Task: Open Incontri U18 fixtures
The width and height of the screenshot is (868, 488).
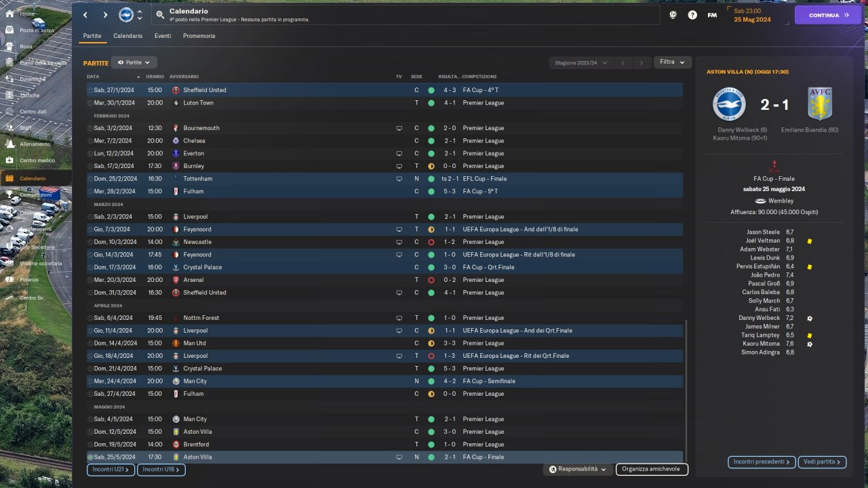Action: pos(161,469)
